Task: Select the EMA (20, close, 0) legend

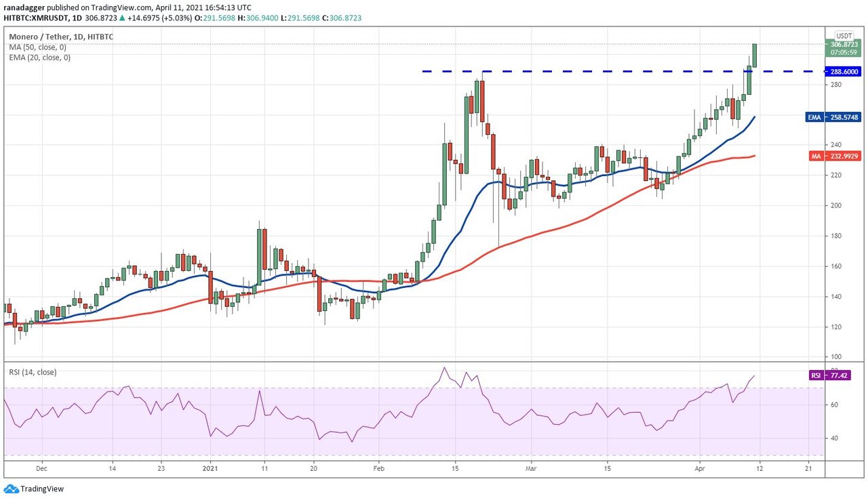Action: [39, 58]
